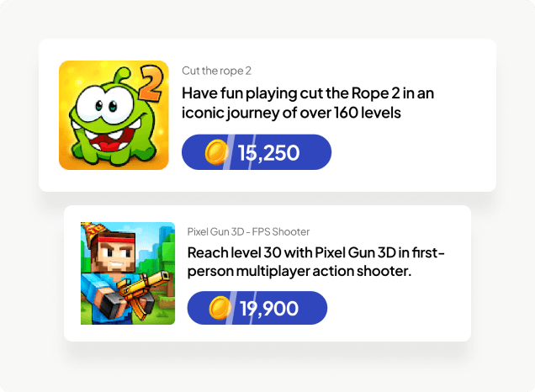Click the "15,250" number text
Screen dimensions: 535x392
click(269, 153)
